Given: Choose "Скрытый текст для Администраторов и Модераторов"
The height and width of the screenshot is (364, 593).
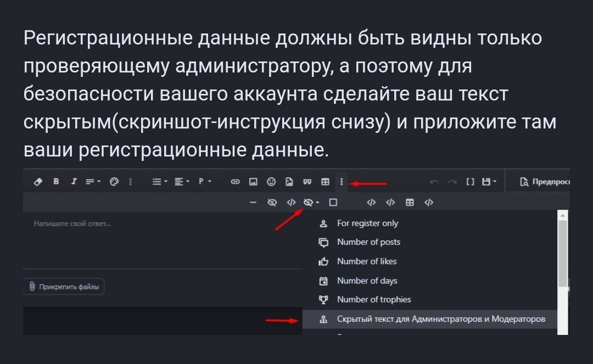Looking at the screenshot, I should click(441, 319).
